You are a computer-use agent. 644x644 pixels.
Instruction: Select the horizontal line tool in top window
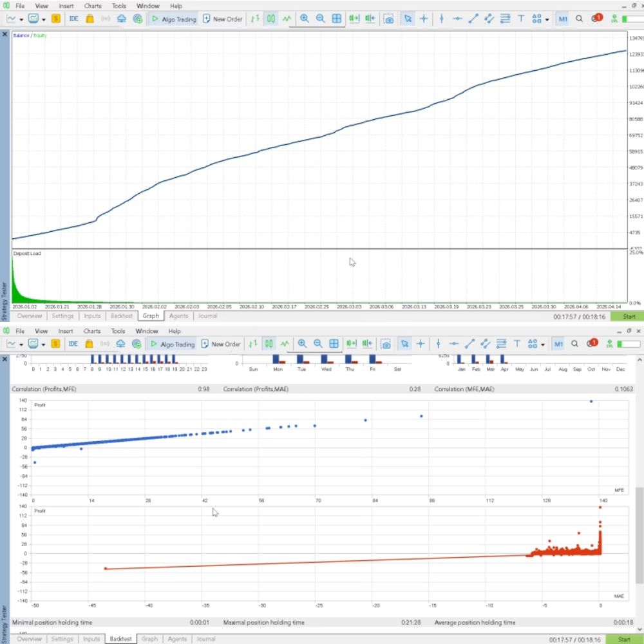(x=457, y=19)
